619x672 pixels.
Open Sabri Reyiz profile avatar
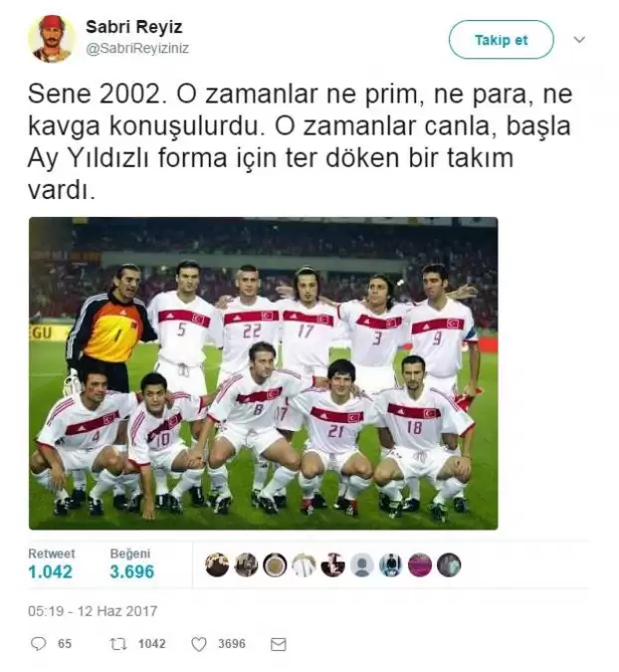click(52, 39)
